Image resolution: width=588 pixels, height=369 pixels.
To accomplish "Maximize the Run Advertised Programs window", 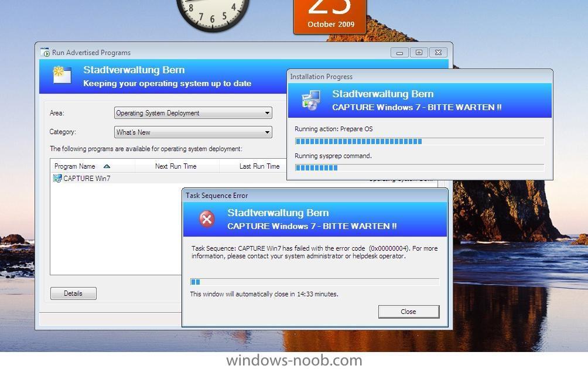I will pyautogui.click(x=419, y=53).
